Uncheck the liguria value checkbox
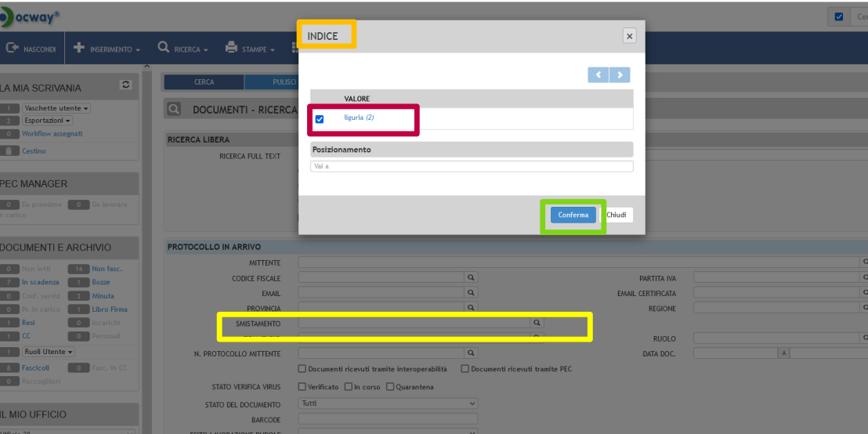The width and height of the screenshot is (868, 434). (x=320, y=119)
